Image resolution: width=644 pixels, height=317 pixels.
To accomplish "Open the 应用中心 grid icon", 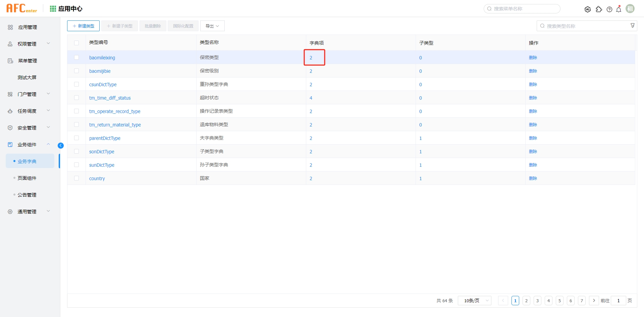I will [53, 9].
